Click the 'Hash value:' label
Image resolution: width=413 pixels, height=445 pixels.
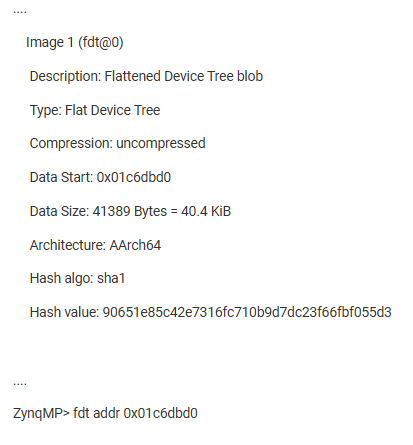[x=65, y=312]
